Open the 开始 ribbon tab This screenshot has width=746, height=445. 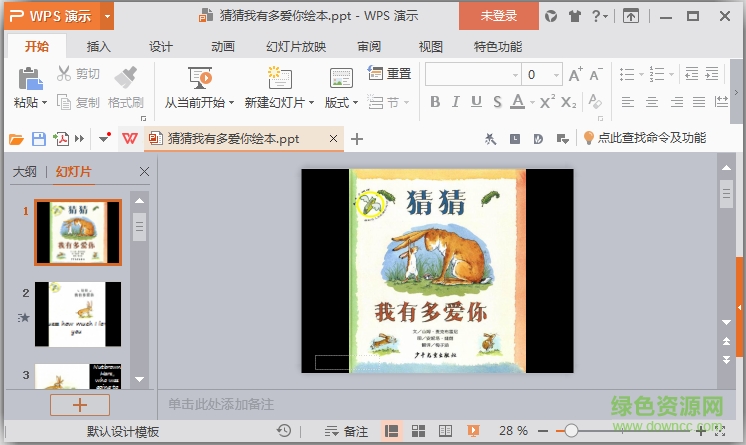pos(37,47)
